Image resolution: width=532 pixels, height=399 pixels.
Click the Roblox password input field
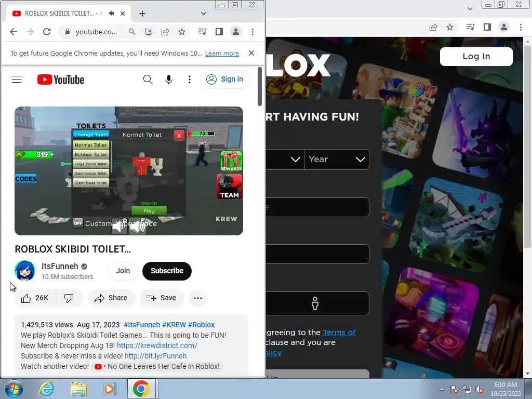(x=317, y=254)
